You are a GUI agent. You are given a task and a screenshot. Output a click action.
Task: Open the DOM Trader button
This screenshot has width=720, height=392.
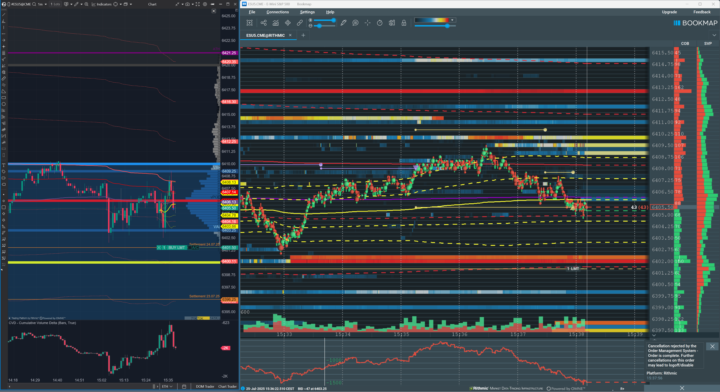pyautogui.click(x=205, y=386)
